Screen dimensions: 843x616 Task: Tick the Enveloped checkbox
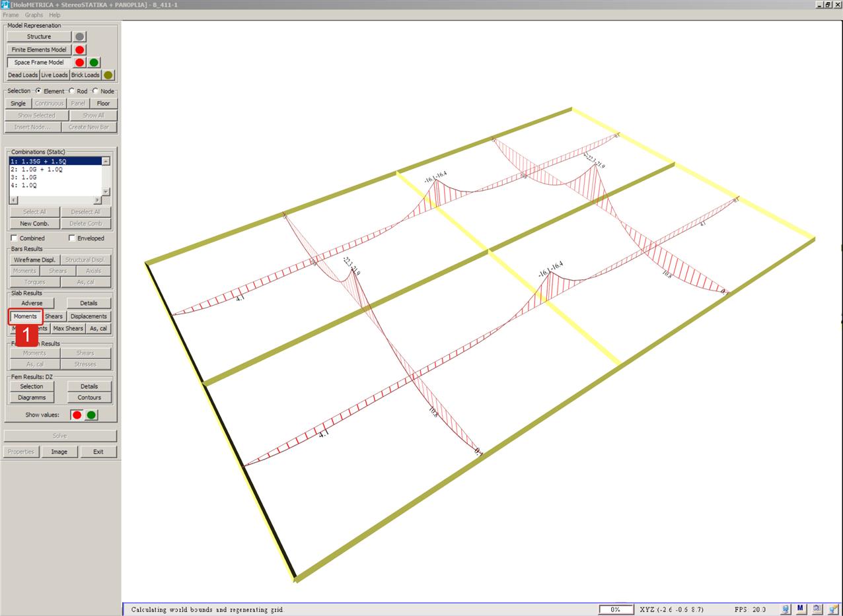(x=72, y=238)
